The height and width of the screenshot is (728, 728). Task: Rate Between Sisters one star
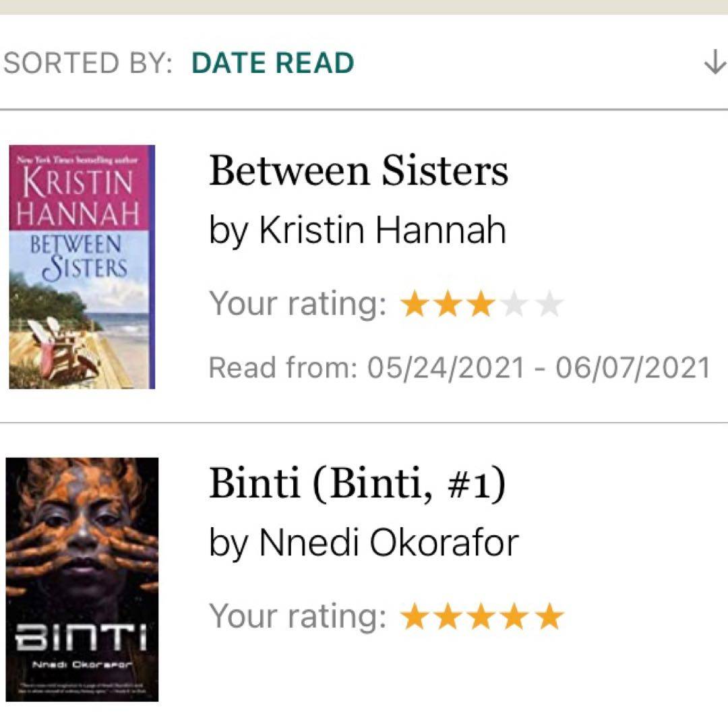(414, 305)
